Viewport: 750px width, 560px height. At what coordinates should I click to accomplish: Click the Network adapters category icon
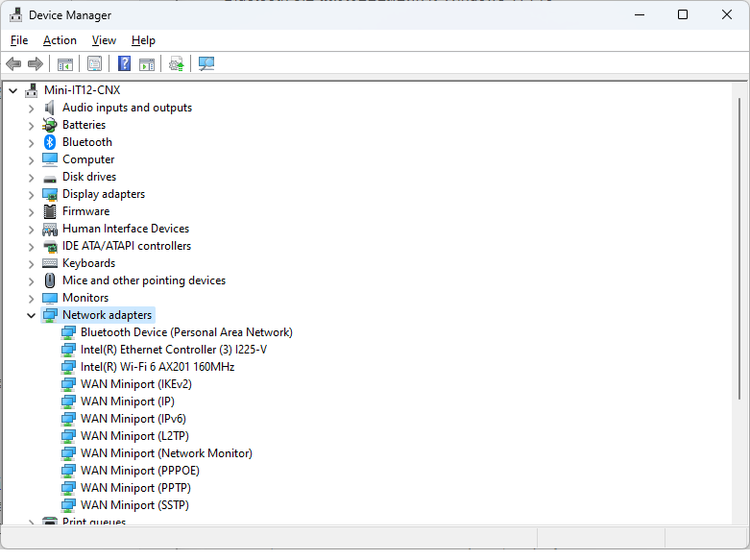50,315
